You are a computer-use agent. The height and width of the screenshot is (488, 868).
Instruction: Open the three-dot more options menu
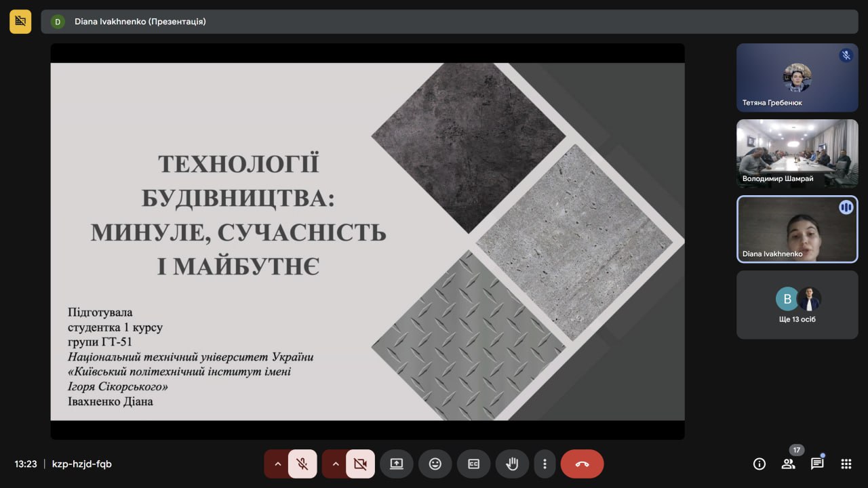pos(545,464)
